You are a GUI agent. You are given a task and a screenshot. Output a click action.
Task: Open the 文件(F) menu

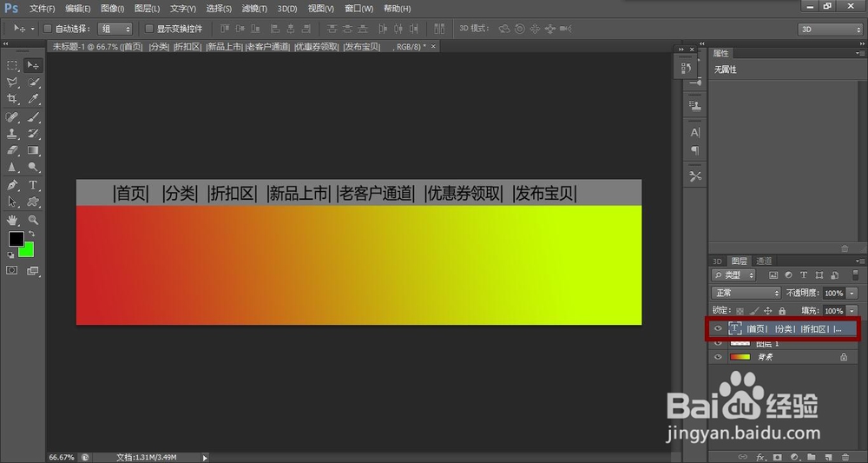point(42,9)
